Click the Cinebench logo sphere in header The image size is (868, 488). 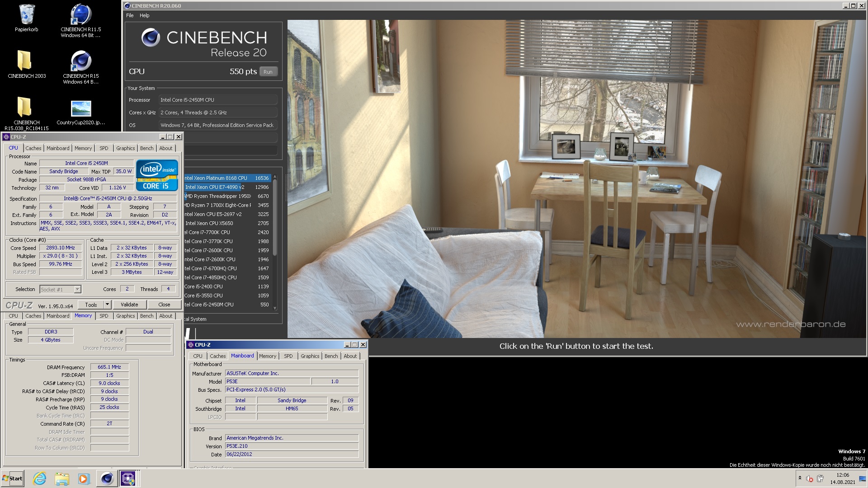[x=151, y=38]
